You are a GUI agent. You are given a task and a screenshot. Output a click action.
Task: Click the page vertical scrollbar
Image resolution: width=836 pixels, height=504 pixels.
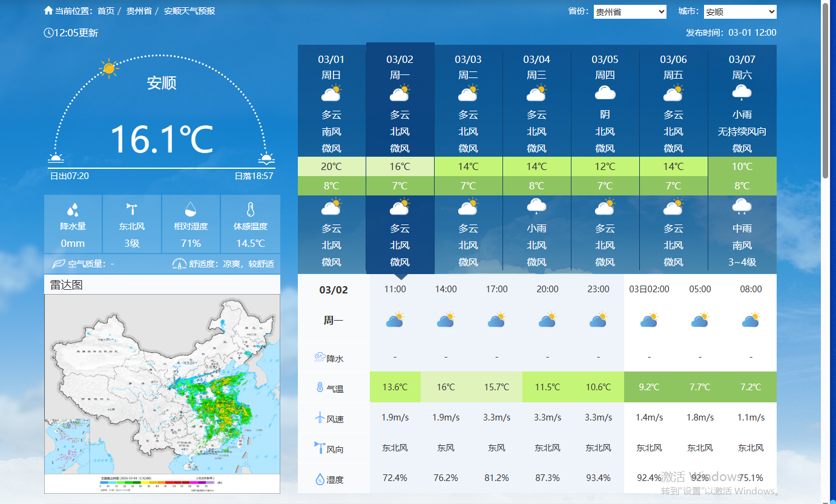tap(825, 91)
